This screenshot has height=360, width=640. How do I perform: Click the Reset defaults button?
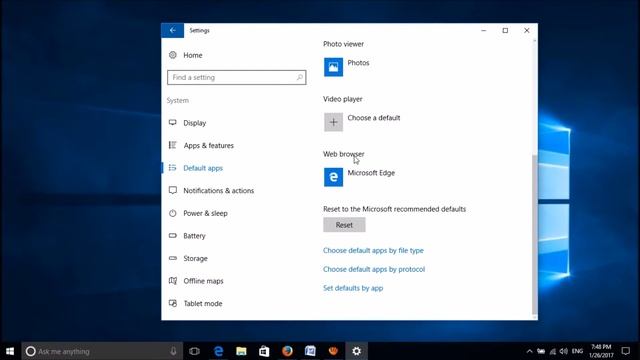tap(344, 225)
